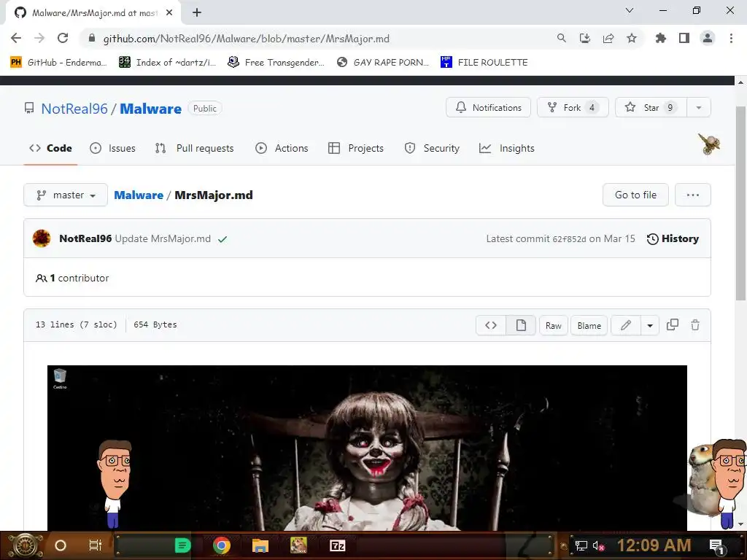Viewport: 747px width, 560px height.
Task: Open the Pull requests tab
Action: (194, 148)
